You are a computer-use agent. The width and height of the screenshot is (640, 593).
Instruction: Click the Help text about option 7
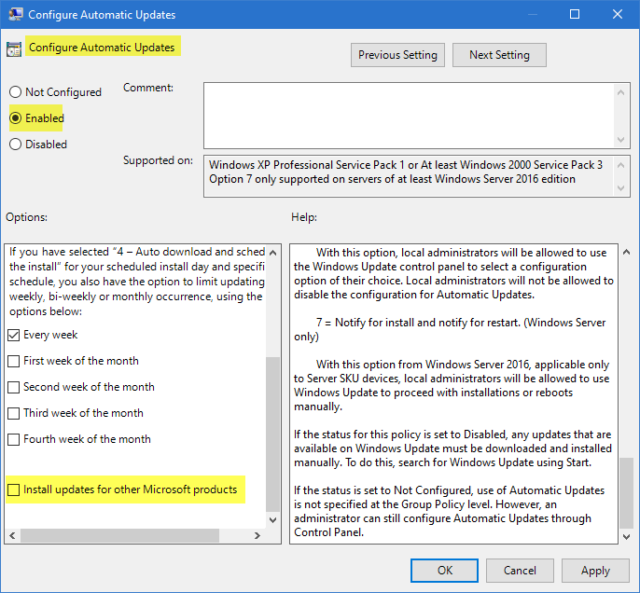click(450, 329)
